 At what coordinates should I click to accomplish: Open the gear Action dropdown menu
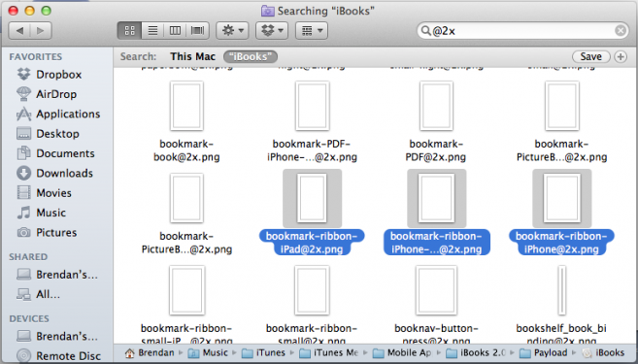[232, 30]
